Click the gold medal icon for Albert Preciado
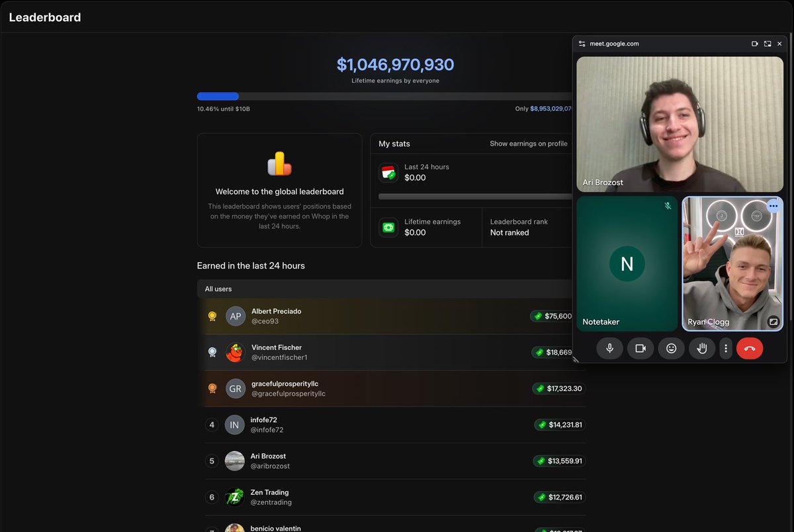The height and width of the screenshot is (532, 794). (212, 316)
